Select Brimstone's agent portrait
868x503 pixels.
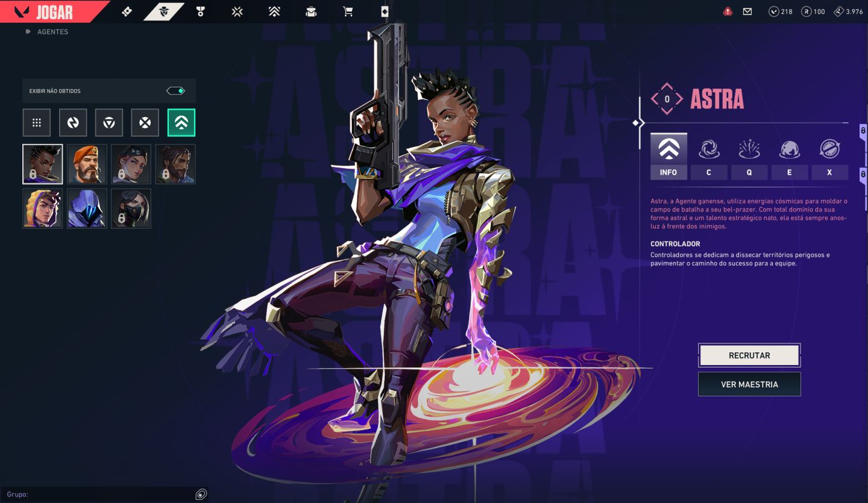87,164
